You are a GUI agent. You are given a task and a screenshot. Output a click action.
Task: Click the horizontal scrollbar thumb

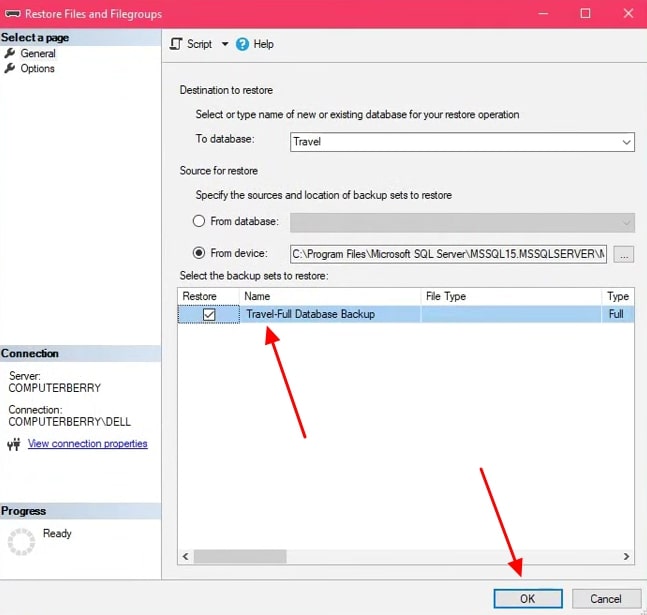point(240,556)
